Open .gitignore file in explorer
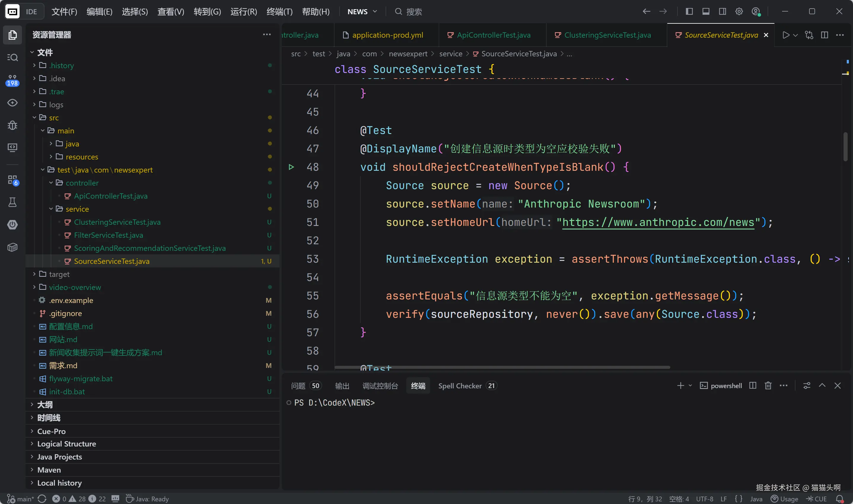This screenshot has height=504, width=853. pyautogui.click(x=65, y=313)
